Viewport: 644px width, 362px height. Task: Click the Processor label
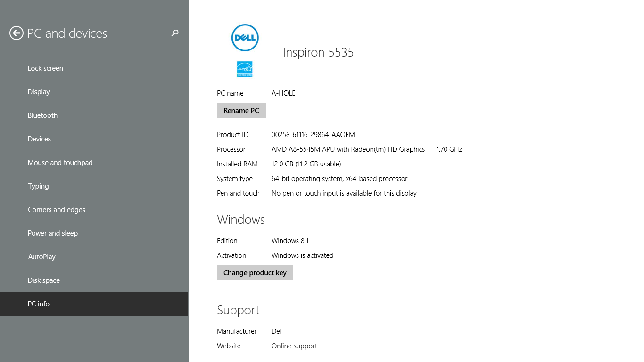(231, 149)
